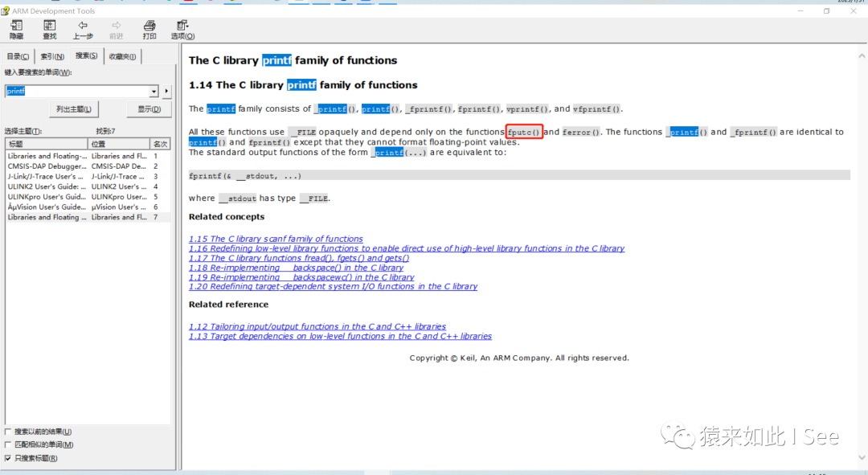The height and width of the screenshot is (475, 868).
Task: Select the 搜索(S) search tab
Action: point(86,55)
